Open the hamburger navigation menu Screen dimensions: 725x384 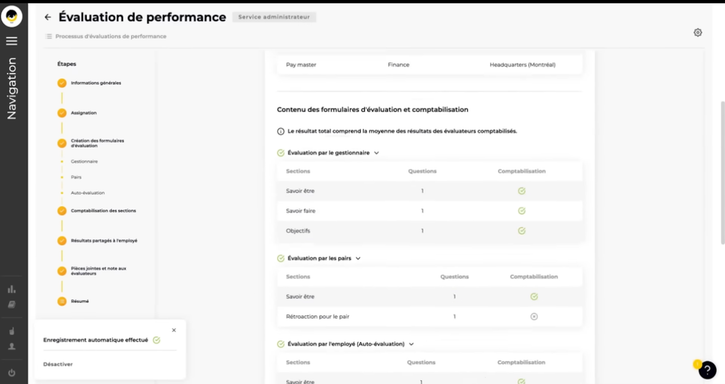click(12, 41)
